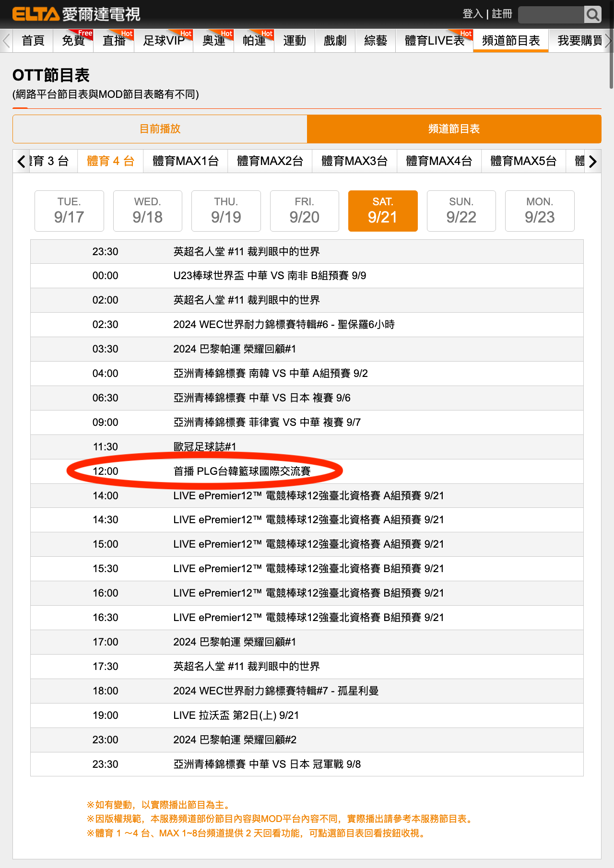Click 亞洲青棒錦標賽 中華 VS 日本 冠軍戰 row

(307, 764)
